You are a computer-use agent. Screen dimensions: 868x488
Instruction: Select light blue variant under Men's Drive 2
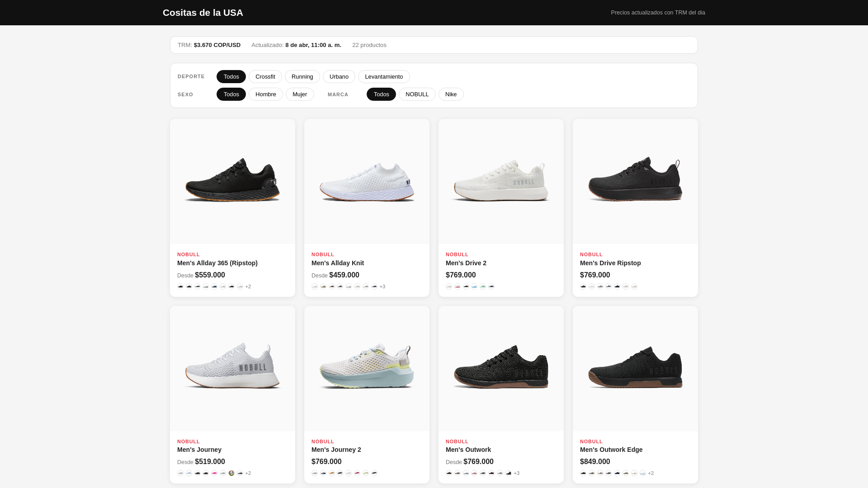[474, 286]
